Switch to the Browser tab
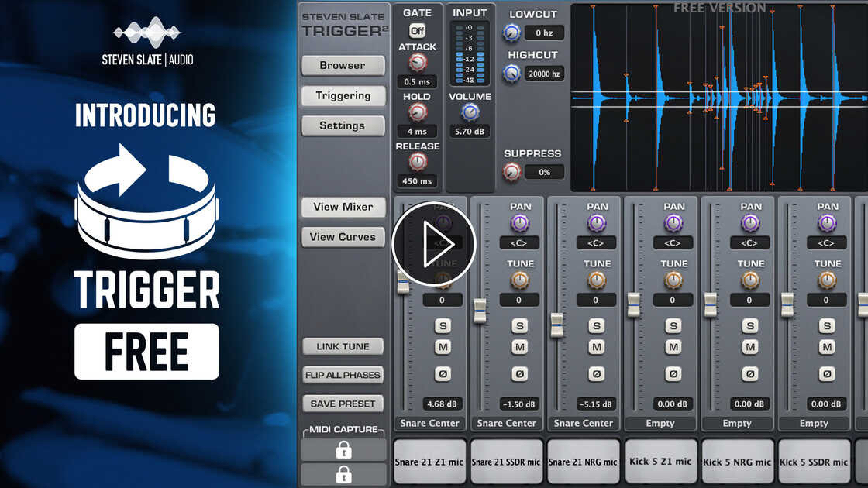This screenshot has width=868, height=488. 343,65
